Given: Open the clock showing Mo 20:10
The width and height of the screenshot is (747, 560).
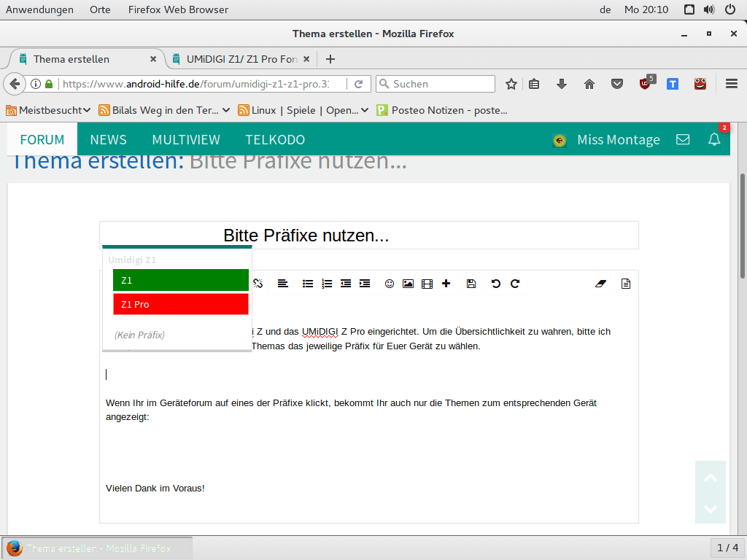Looking at the screenshot, I should (x=646, y=9).
